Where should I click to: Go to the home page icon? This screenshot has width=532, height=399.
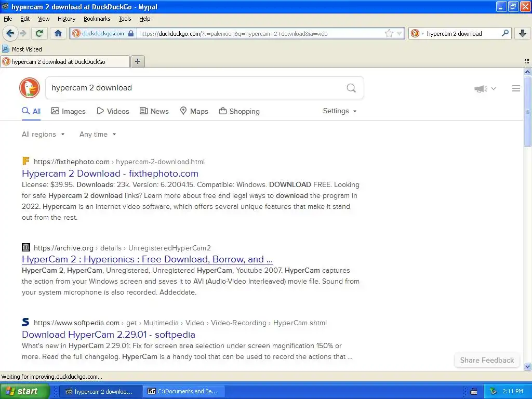tap(58, 33)
